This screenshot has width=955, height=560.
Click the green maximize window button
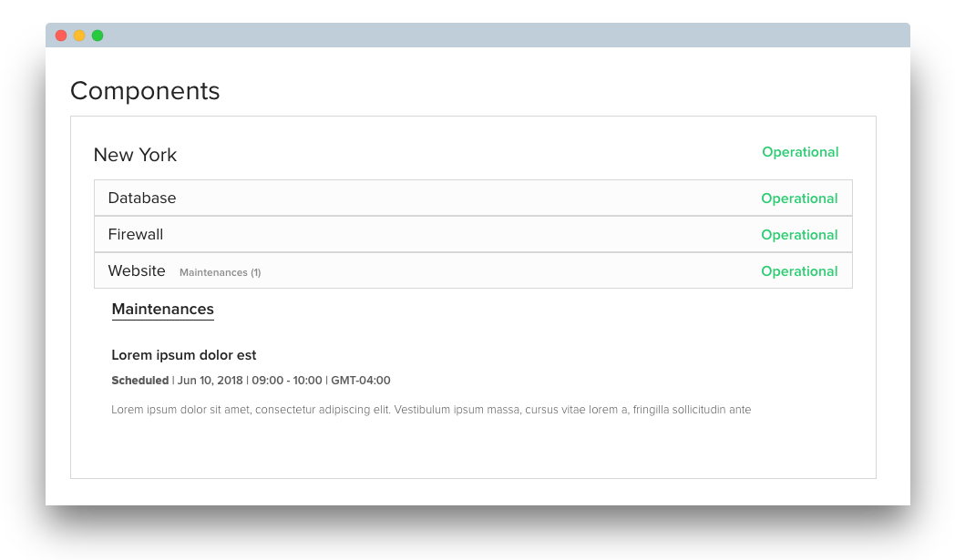[98, 36]
